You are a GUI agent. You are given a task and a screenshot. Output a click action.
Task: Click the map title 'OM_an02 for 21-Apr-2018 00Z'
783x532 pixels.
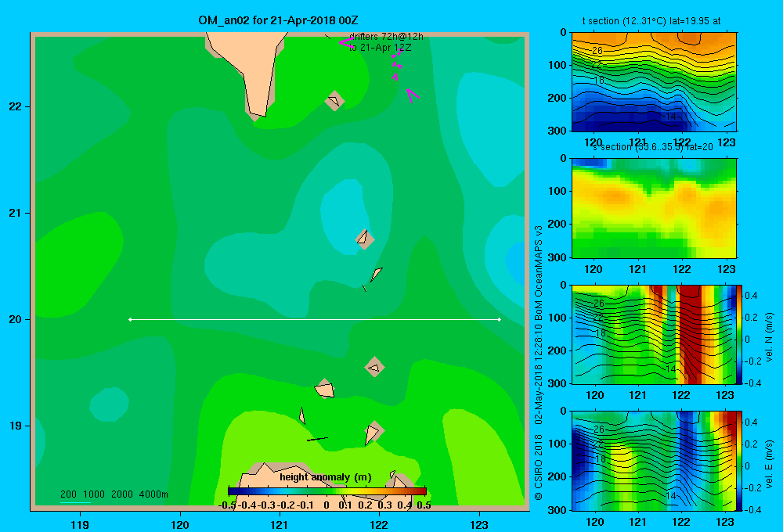(278, 20)
